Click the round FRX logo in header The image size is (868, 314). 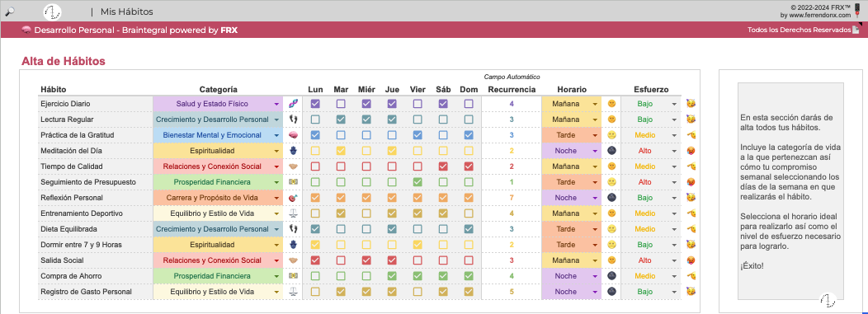[x=52, y=11]
